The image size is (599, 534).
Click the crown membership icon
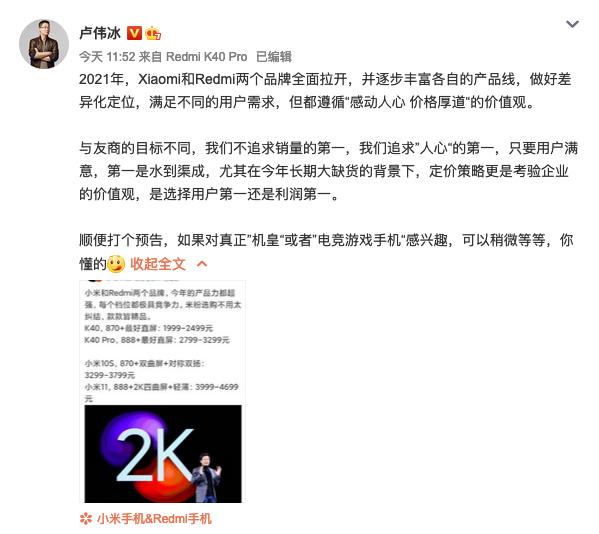(x=153, y=33)
